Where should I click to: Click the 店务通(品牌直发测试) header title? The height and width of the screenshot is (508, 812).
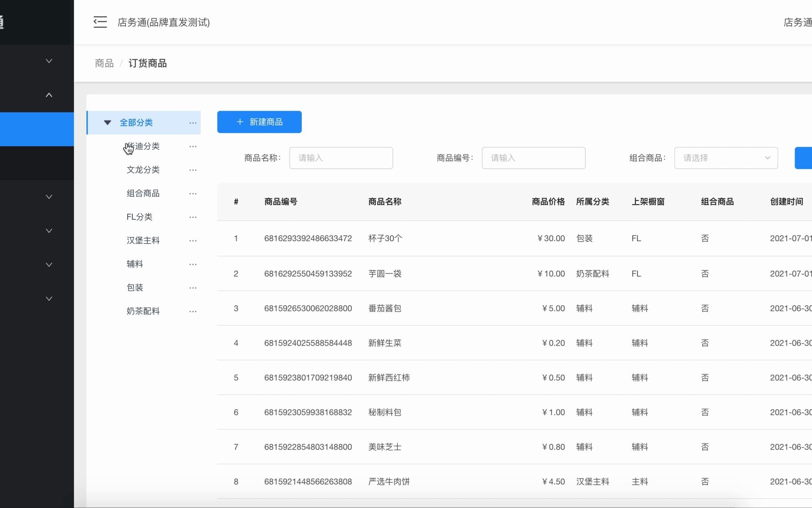[164, 22]
